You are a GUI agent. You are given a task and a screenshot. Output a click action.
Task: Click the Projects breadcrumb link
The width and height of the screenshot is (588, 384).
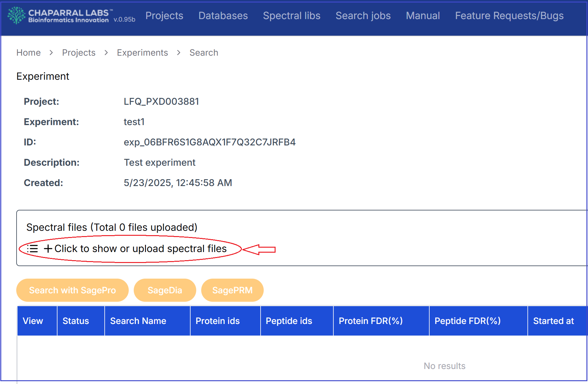[79, 53]
